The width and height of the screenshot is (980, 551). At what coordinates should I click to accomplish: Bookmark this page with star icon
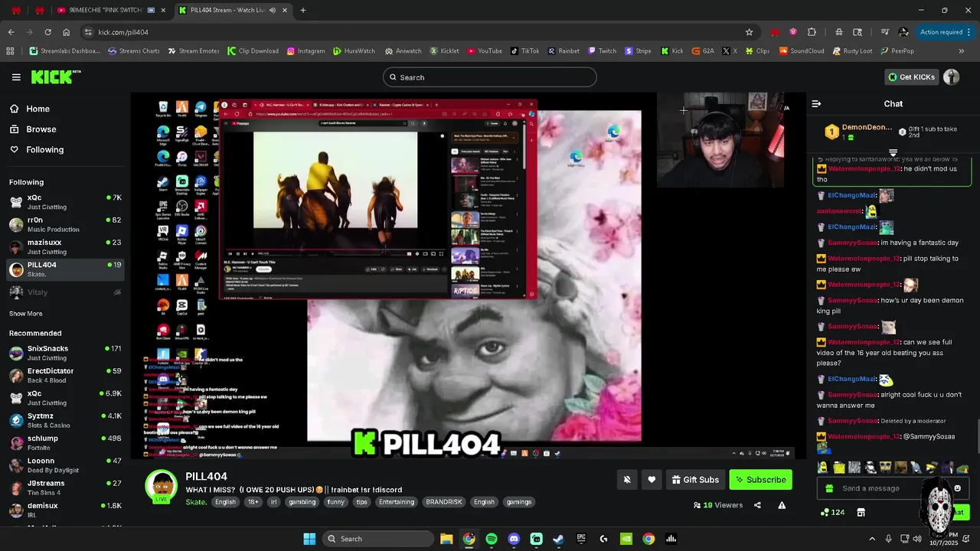[749, 32]
